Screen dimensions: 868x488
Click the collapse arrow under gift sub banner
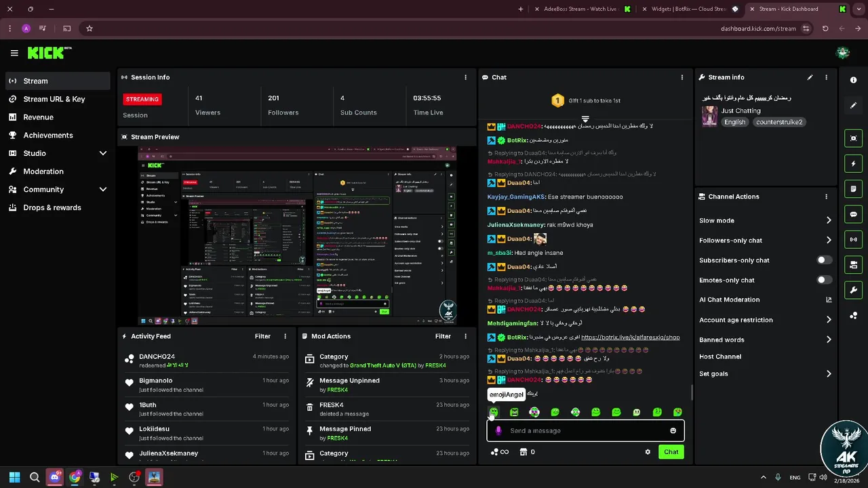(x=585, y=119)
